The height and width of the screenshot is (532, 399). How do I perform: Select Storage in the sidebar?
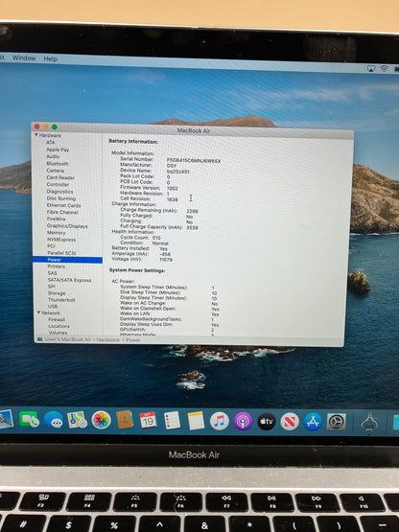pos(57,293)
